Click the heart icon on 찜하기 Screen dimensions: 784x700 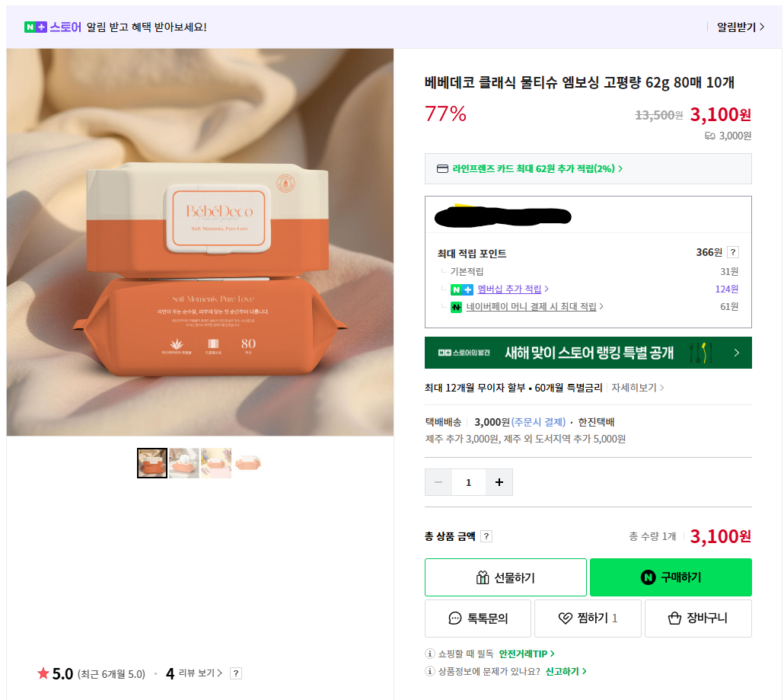tap(565, 618)
